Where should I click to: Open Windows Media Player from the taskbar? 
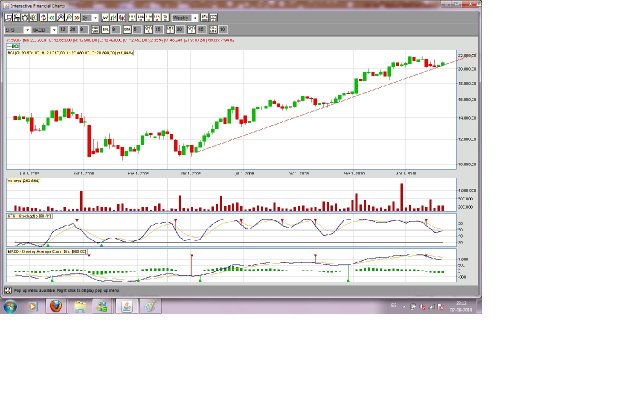click(x=33, y=306)
